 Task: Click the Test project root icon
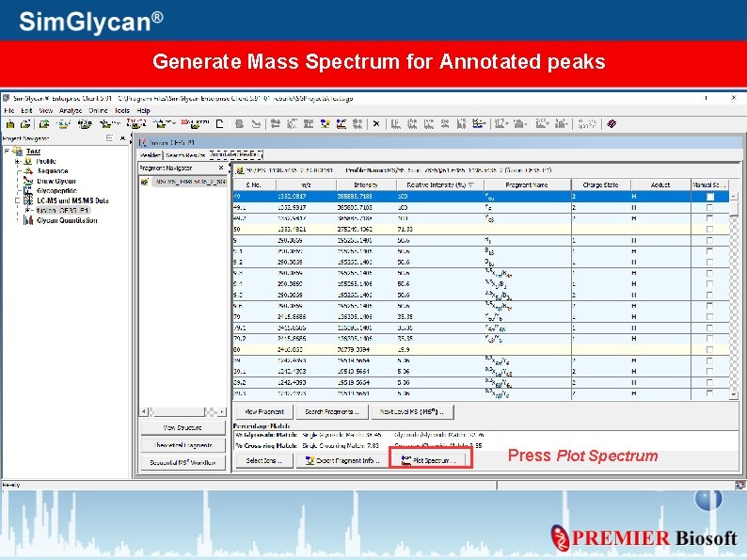tap(18, 152)
